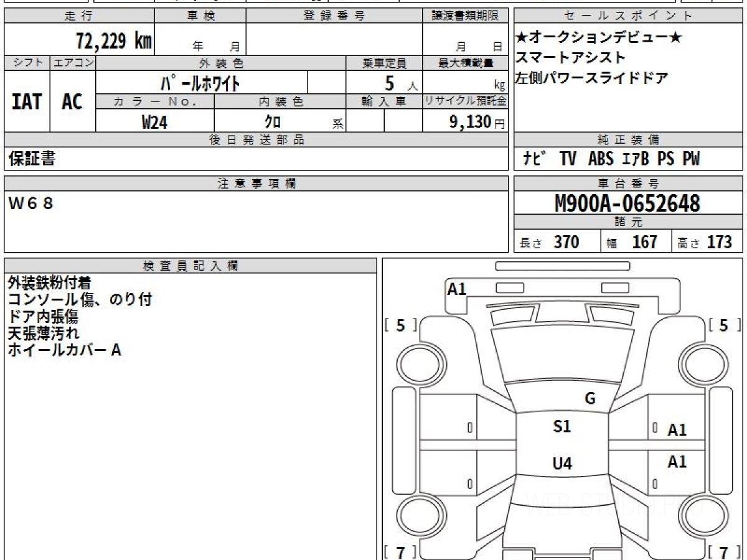
Task: Click the W68 note in 注意事項欄
Action: (31, 203)
